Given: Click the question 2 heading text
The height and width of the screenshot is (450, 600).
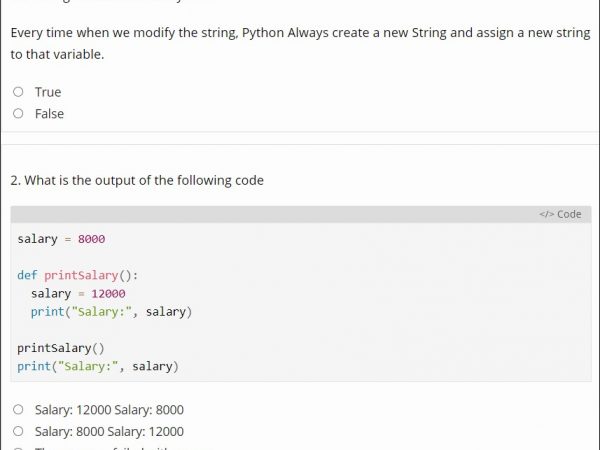Looking at the screenshot, I should click(137, 181).
